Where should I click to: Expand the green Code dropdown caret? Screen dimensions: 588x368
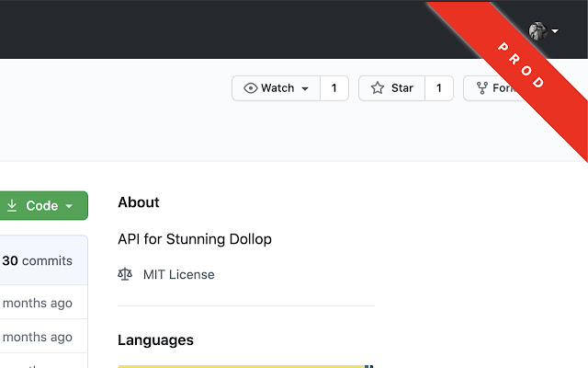(69, 206)
